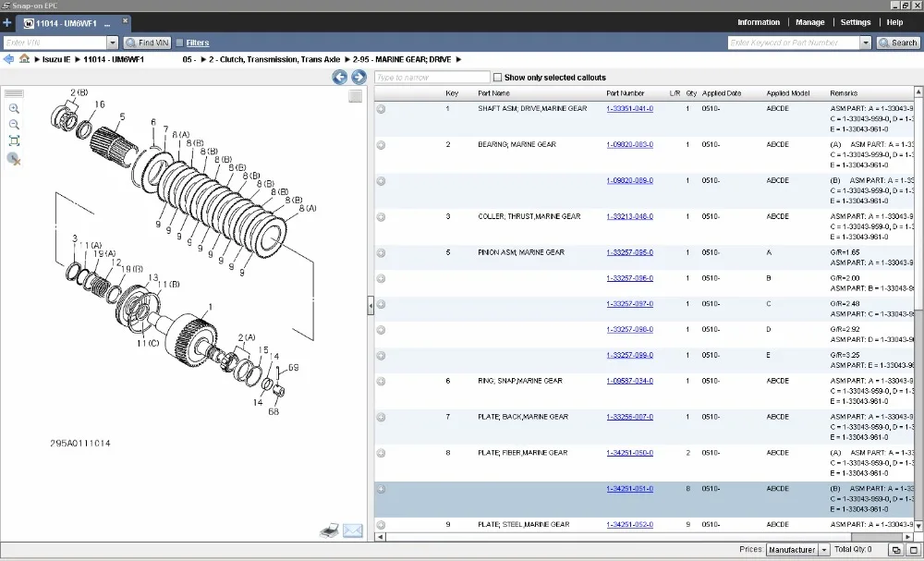This screenshot has height=561, width=924.
Task: Select PLATE; FIBER,MARINE GEAR row text
Action: click(524, 453)
